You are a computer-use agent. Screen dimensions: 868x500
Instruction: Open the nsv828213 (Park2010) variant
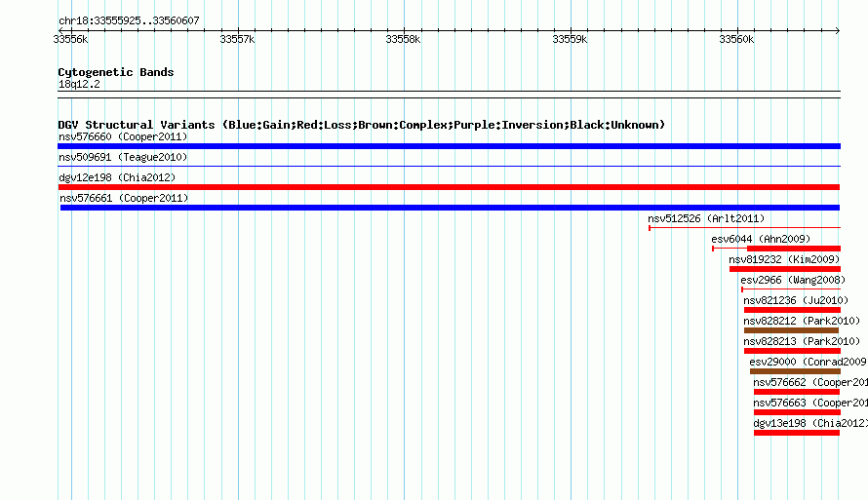802,341
